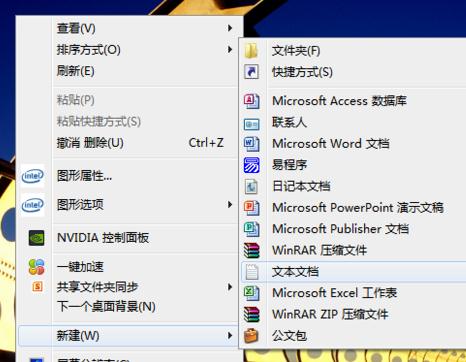Create a Microsoft Access 数据库
This screenshot has height=362, width=466.
353,101
